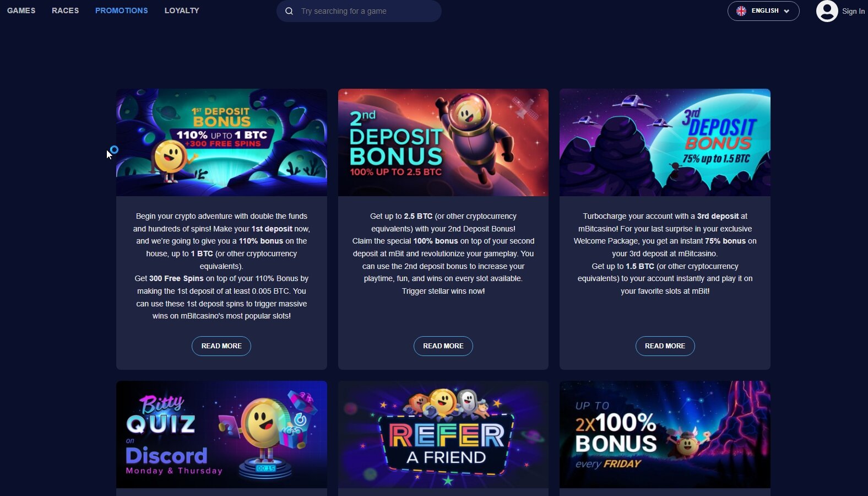Select the English language selector
The image size is (868, 496).
point(763,11)
